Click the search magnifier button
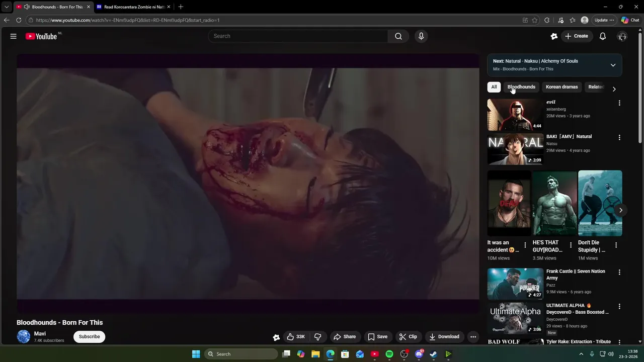This screenshot has width=644, height=362. 398,36
